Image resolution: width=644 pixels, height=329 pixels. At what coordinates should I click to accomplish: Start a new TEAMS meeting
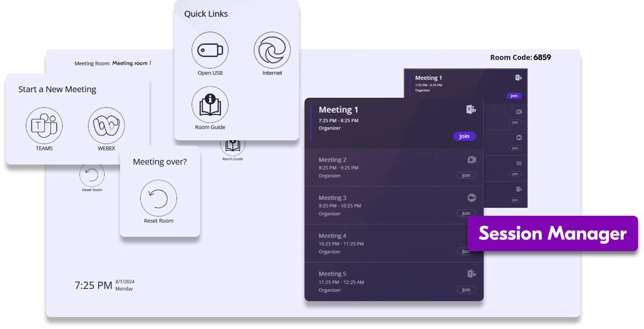pyautogui.click(x=44, y=126)
